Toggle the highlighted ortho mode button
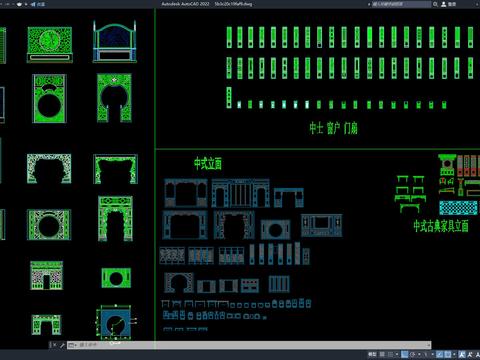The image size is (480, 360). click(405, 354)
